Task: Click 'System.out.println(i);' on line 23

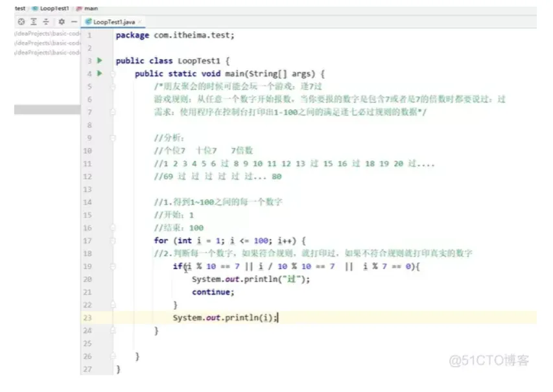Action: point(225,318)
